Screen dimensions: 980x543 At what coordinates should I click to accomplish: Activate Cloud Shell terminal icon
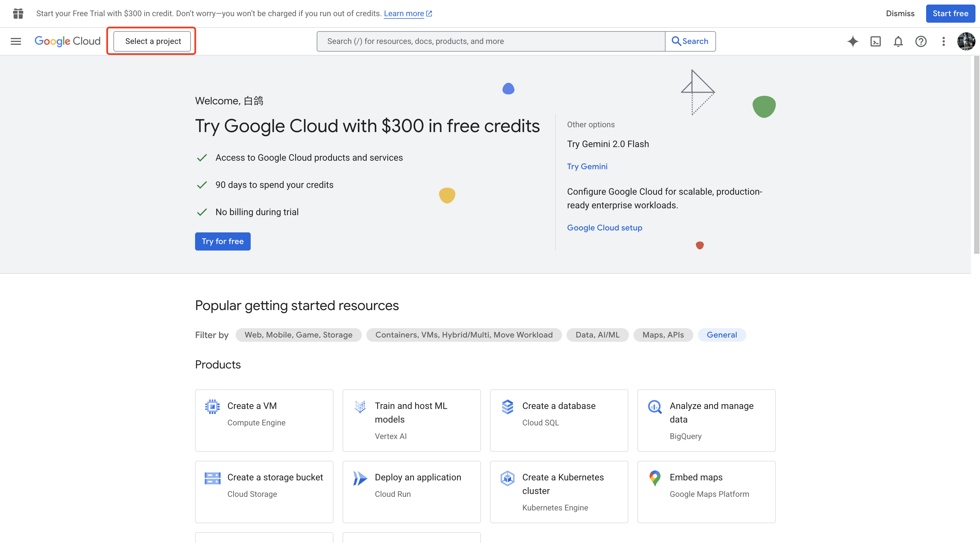click(875, 41)
